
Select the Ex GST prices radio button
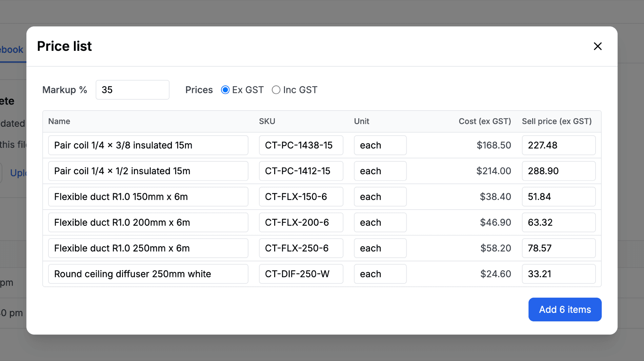(x=225, y=90)
